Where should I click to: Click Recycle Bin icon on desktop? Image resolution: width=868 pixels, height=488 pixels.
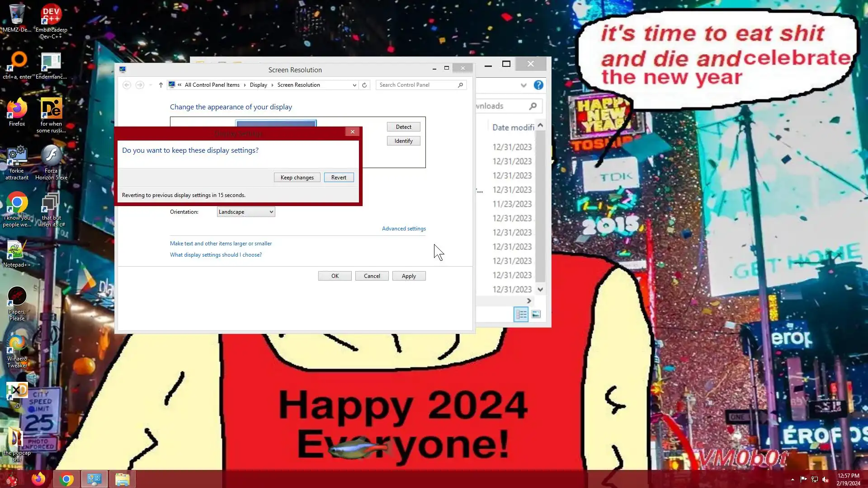point(17,14)
